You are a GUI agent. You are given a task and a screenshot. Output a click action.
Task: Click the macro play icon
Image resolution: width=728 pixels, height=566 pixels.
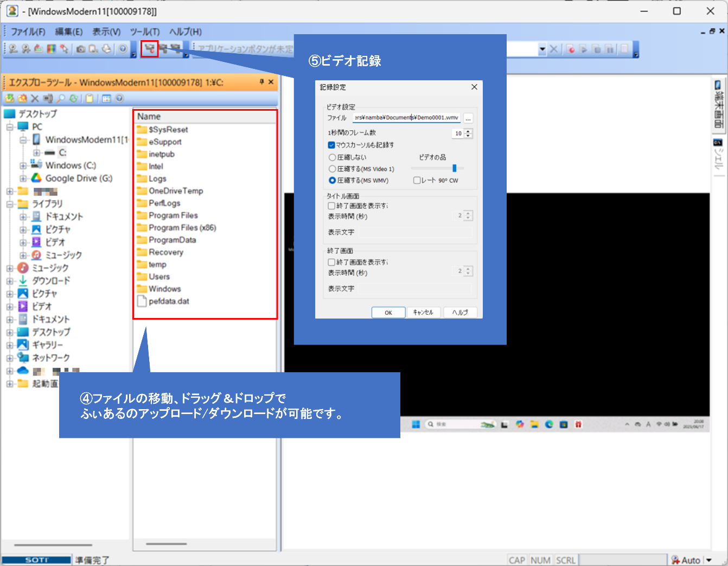(x=584, y=49)
